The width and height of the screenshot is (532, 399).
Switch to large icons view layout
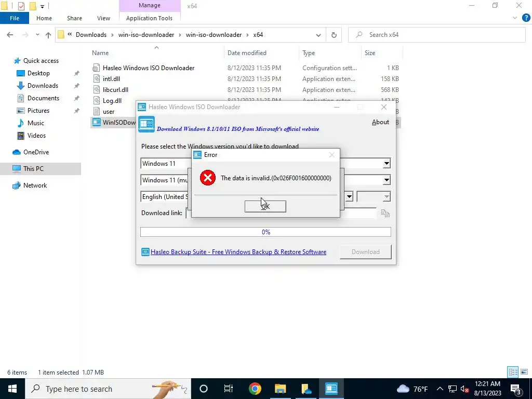tap(524, 372)
